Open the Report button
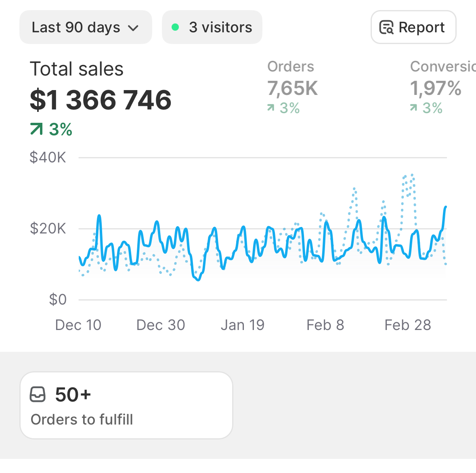 point(413,27)
